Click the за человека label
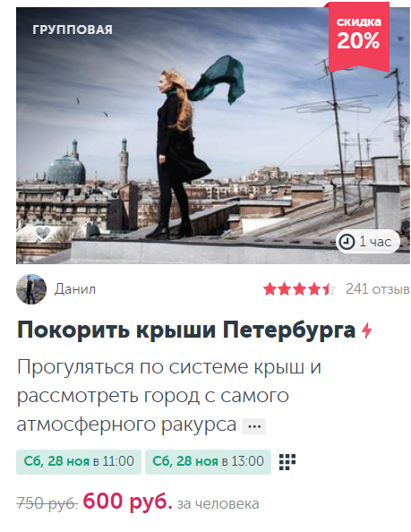Viewport: 411px width, 532px height. (218, 504)
